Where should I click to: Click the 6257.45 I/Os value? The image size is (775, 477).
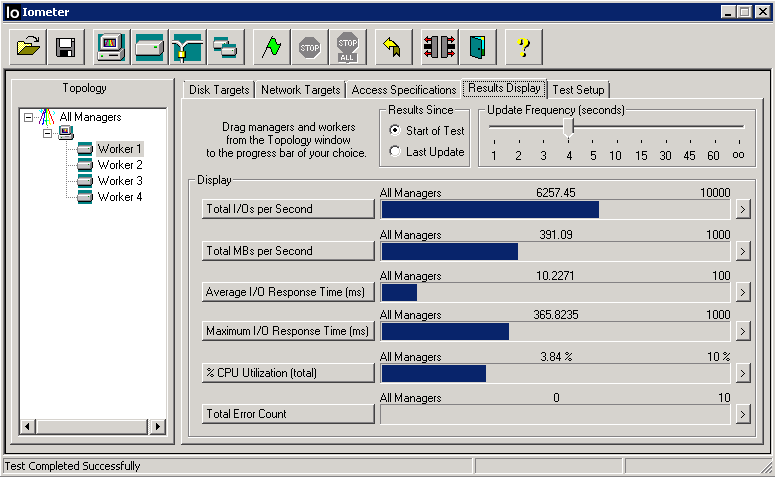click(556, 193)
